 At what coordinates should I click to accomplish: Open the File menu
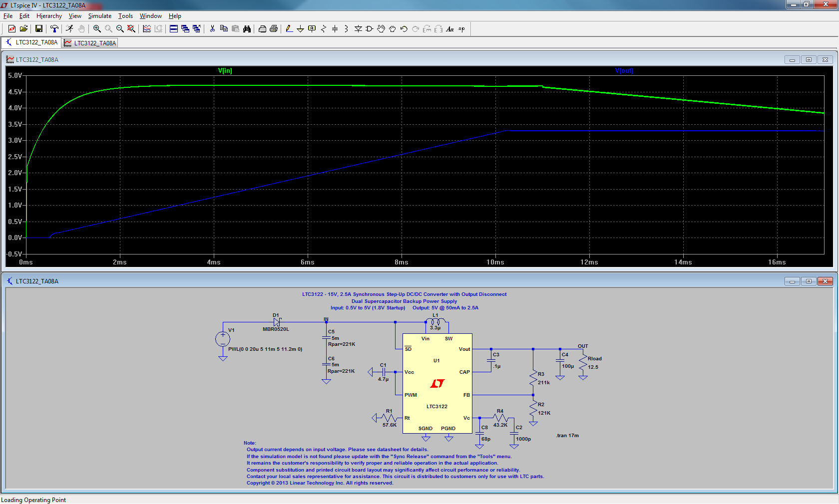8,16
